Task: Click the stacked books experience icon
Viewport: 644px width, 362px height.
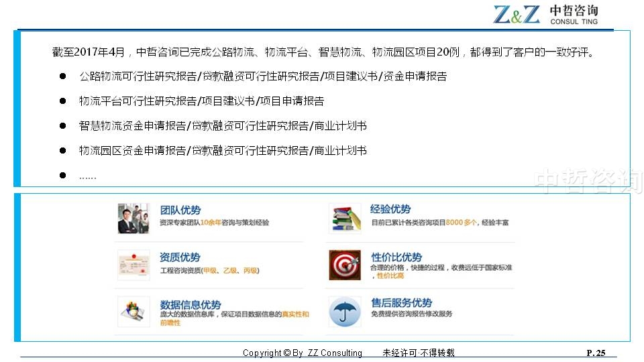Action: tap(345, 218)
